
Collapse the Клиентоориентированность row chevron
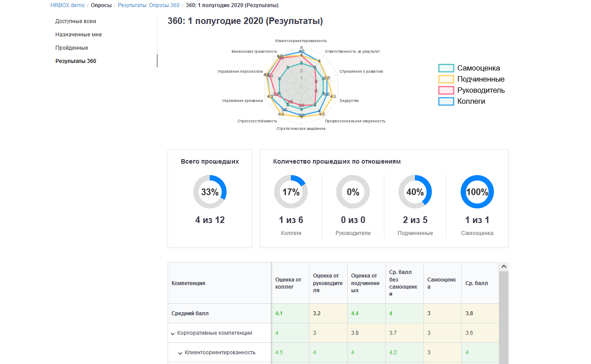tap(180, 353)
